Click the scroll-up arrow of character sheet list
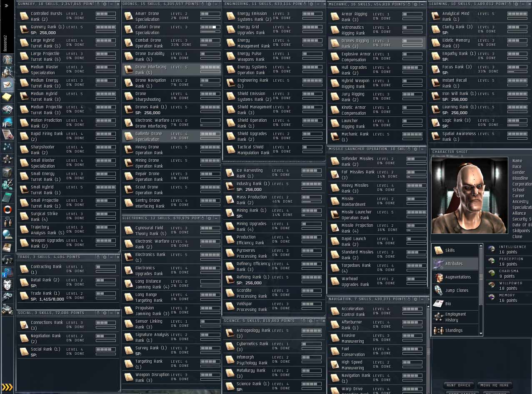 [481, 246]
